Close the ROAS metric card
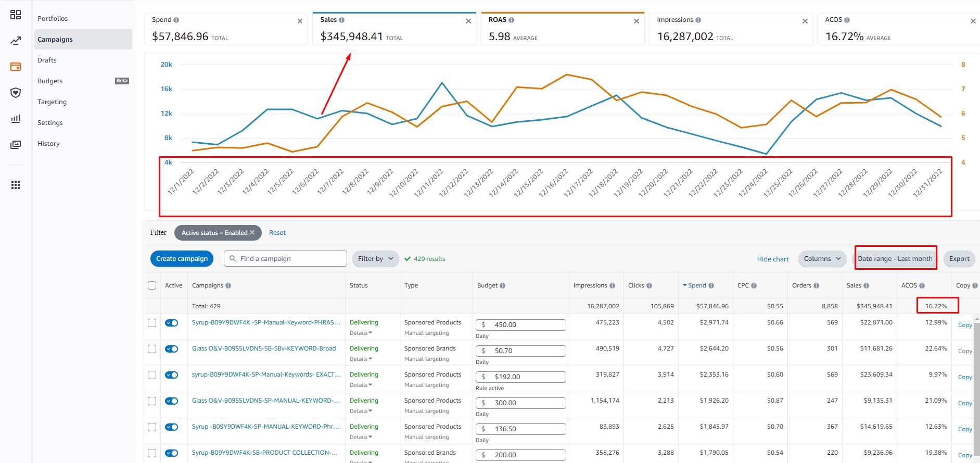 (637, 21)
